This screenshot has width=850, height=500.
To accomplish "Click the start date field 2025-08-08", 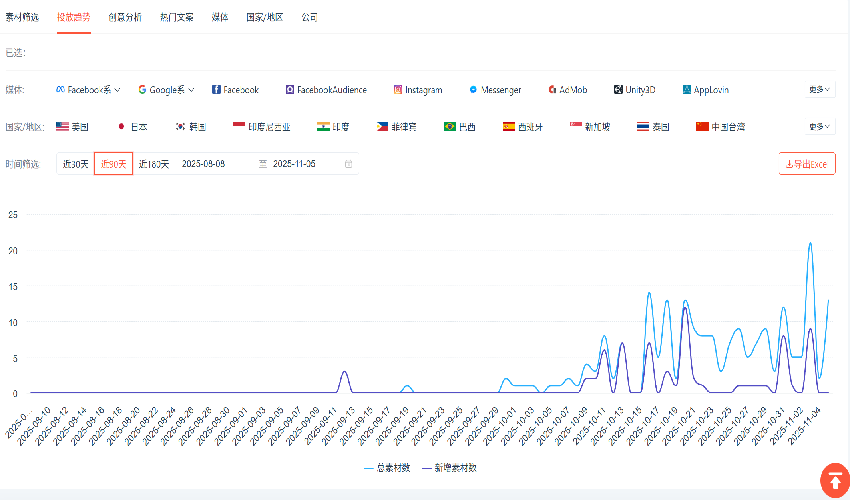I will (203, 164).
